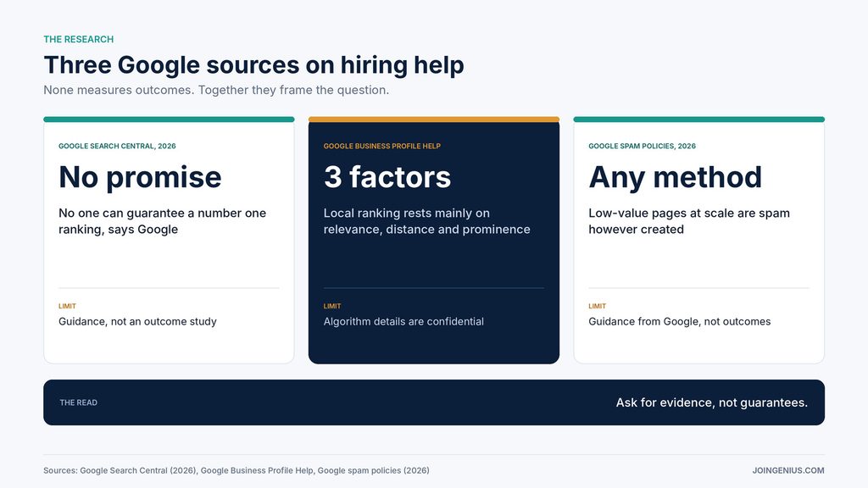Select "Guidance, not an outcome study" text
The image size is (868, 488).
coord(137,321)
